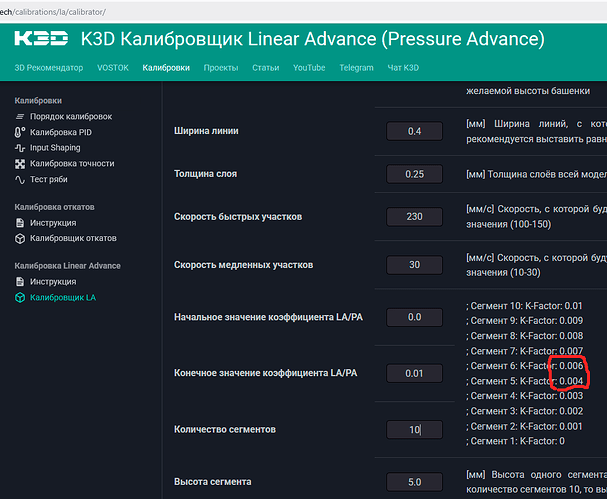Open the Input Shaping sidebar link

(55, 148)
